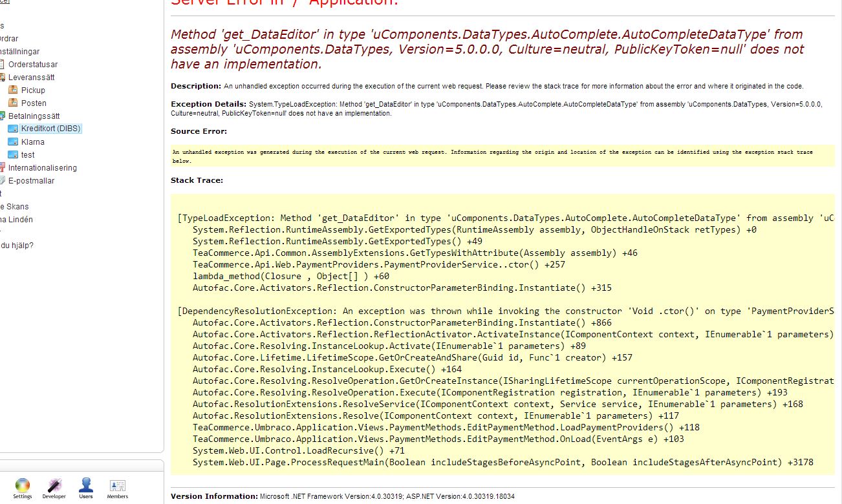The width and height of the screenshot is (842, 504).
Task: Open the E-postmallar tree node
Action: (31, 180)
